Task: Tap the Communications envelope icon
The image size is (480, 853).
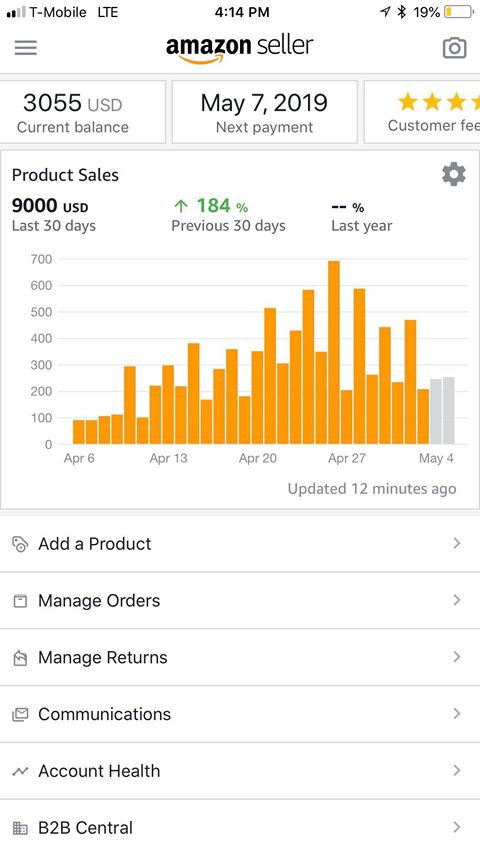Action: click(20, 714)
